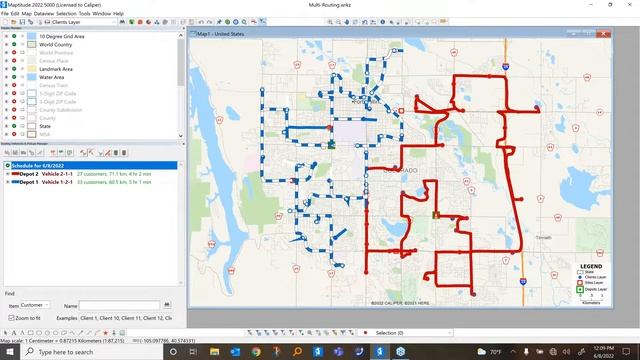The image size is (640, 360).
Task: Expand the World Country layer row
Action: coord(6,44)
